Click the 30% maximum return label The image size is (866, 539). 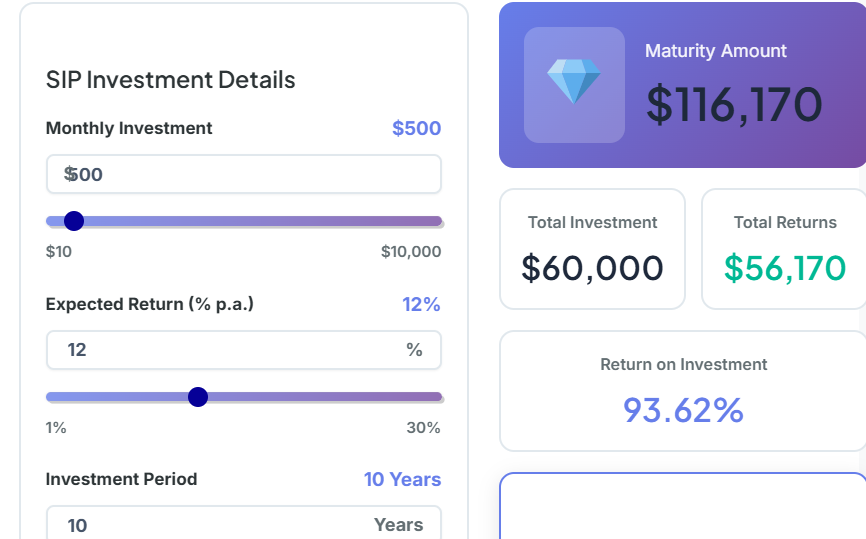pos(423,428)
